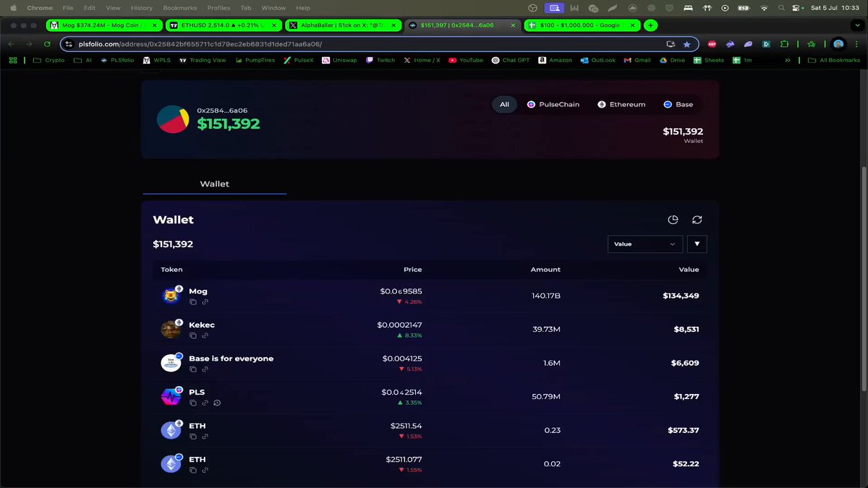Filter portfolio by Ethereum

coord(621,105)
